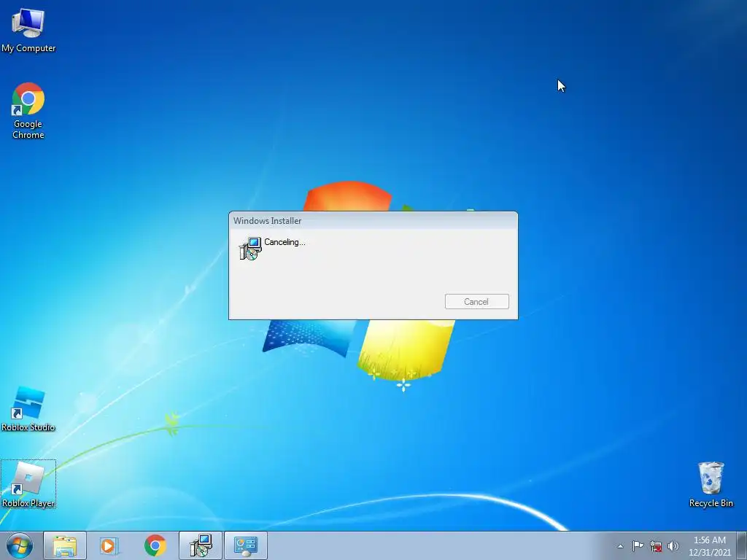Image resolution: width=747 pixels, height=560 pixels.
Task: Click the installer icon beside Canceling
Action: (251, 248)
